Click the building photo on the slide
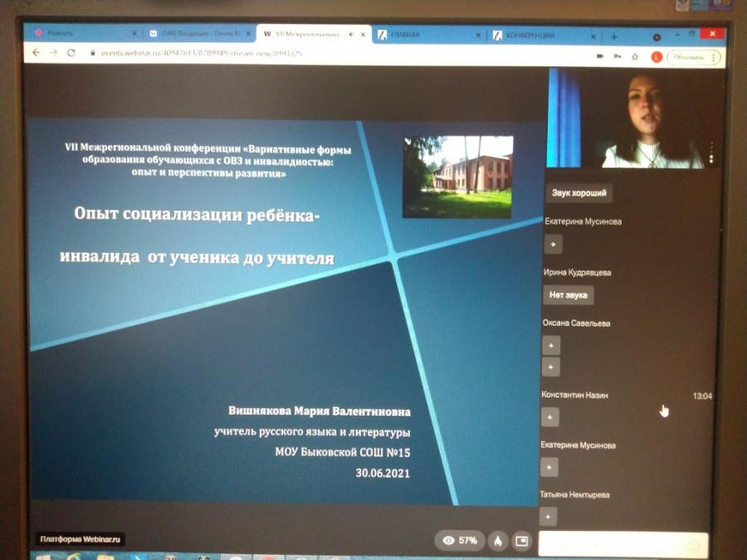 (x=457, y=177)
